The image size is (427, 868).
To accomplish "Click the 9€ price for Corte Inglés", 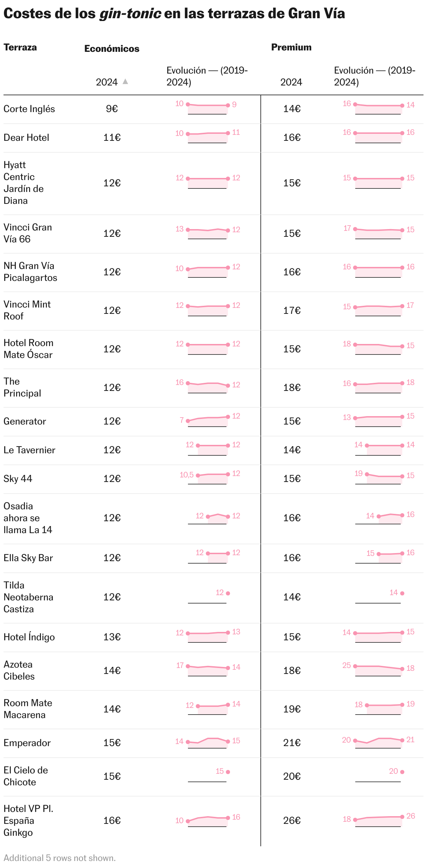I will 112,109.
